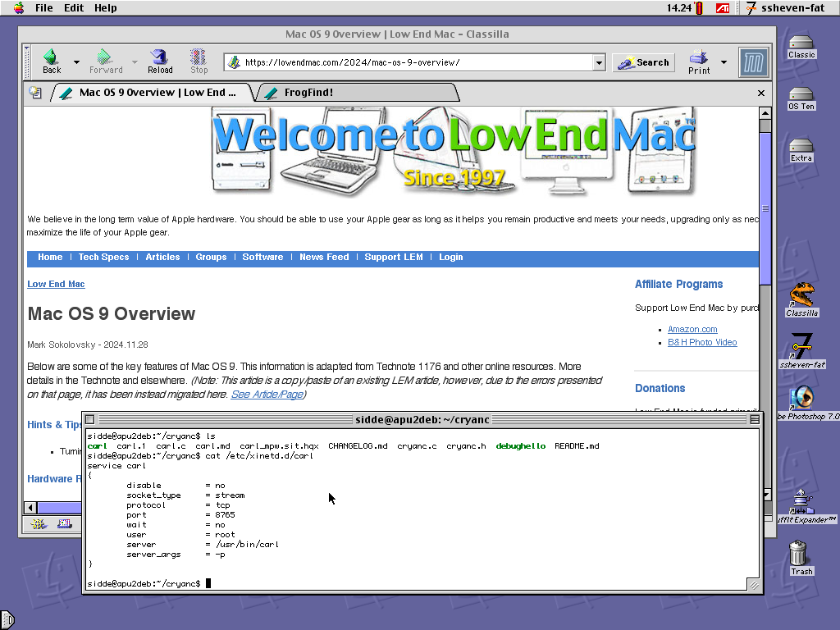This screenshot has width=840, height=630.
Task: Click the page proxy icon in address bar
Action: [234, 62]
